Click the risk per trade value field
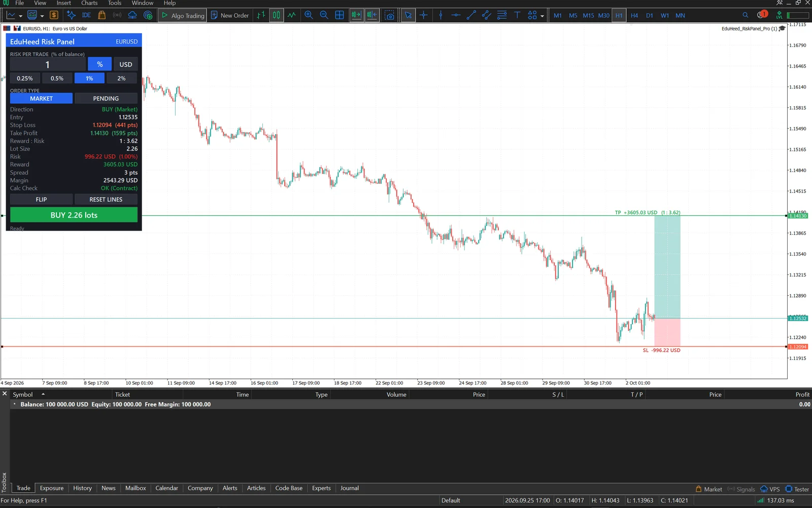The height and width of the screenshot is (508, 812). pos(48,65)
